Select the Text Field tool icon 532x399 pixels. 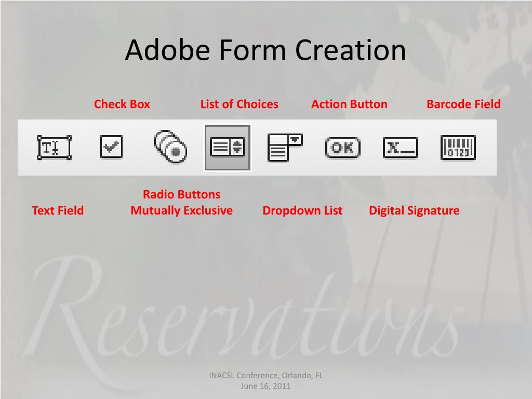click(x=54, y=148)
